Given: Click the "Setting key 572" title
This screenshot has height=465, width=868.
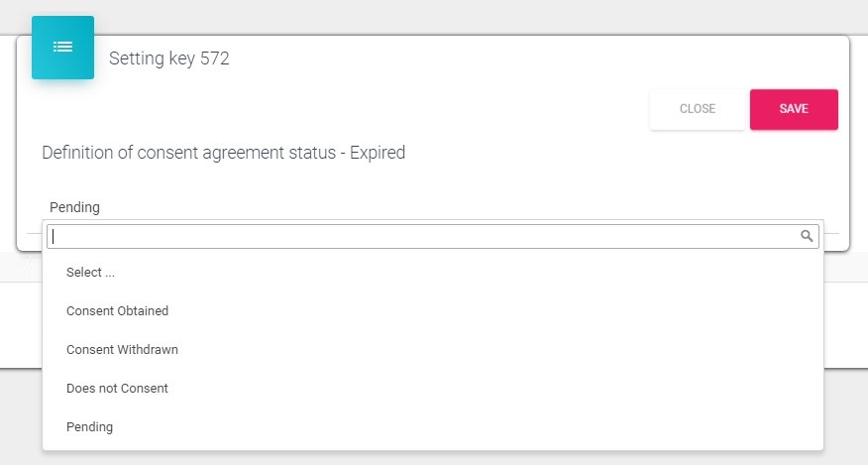Looking at the screenshot, I should [x=168, y=58].
